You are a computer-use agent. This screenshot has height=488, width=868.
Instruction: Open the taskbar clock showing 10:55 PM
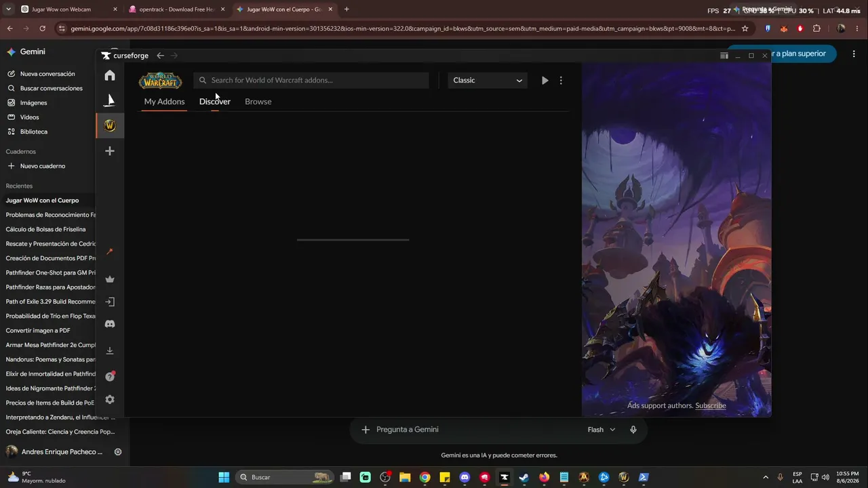click(848, 477)
